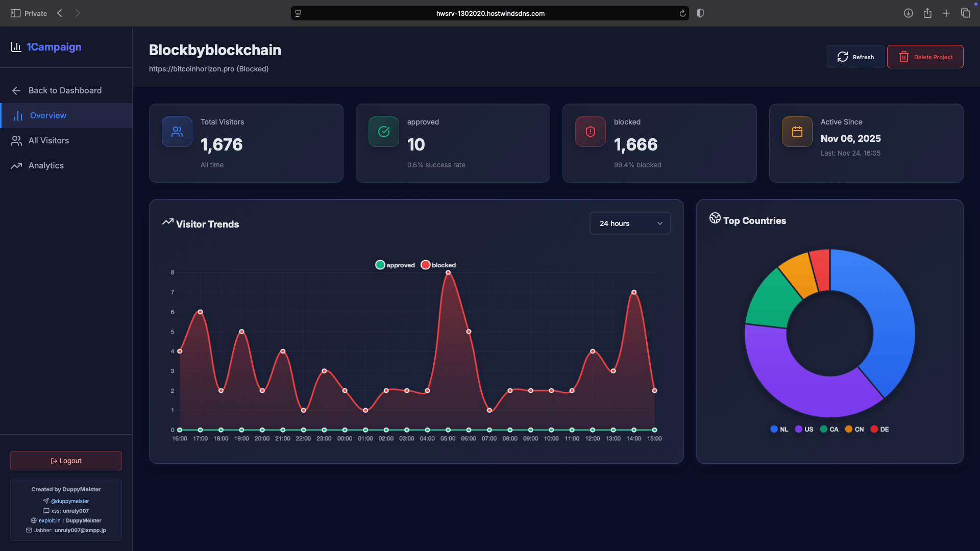Screen dimensions: 980x551
Task: Toggle blocked series in chart legend
Action: coord(438,265)
